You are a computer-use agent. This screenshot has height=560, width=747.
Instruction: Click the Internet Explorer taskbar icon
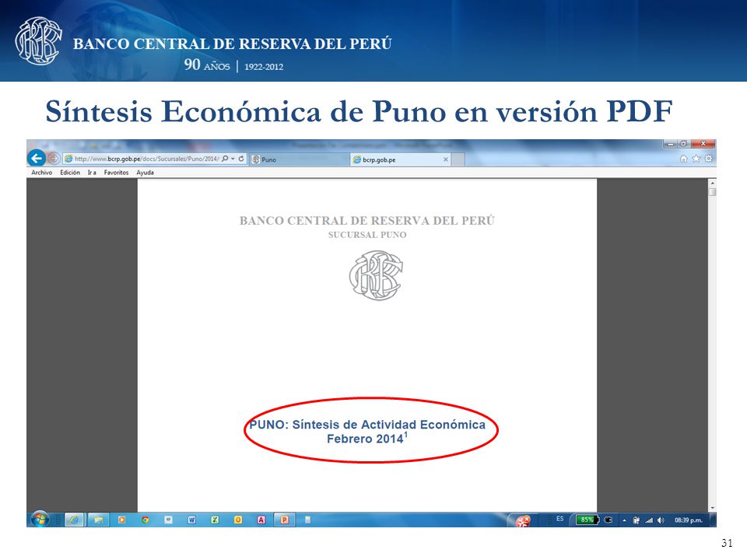[74, 520]
